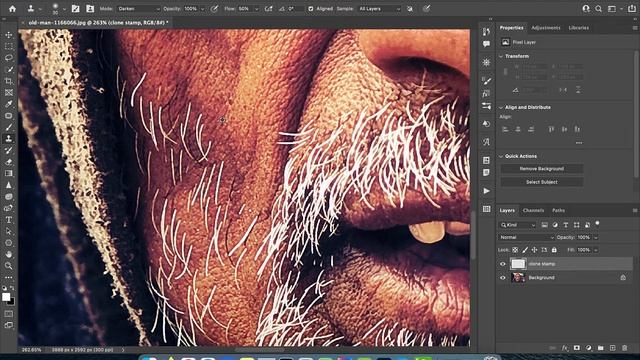This screenshot has height=360, width=640.
Task: Align left edges button
Action: tap(505, 129)
